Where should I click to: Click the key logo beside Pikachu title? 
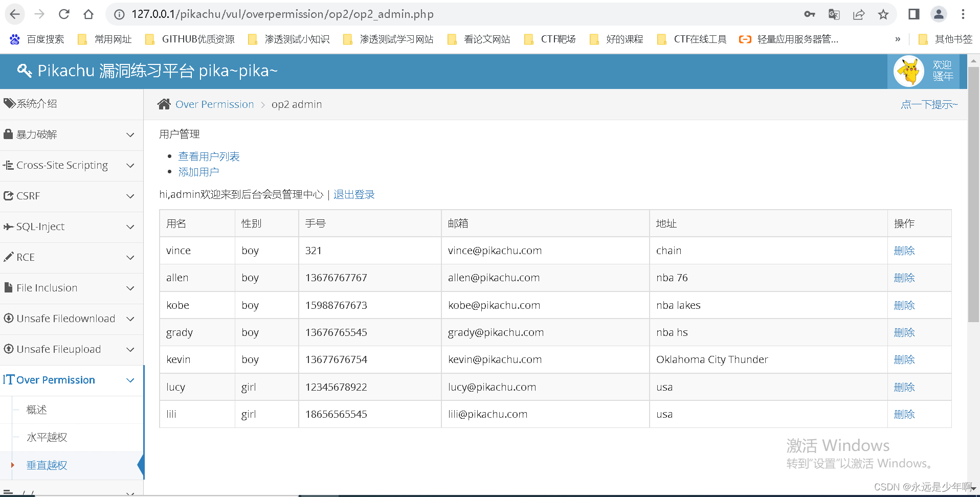(25, 71)
